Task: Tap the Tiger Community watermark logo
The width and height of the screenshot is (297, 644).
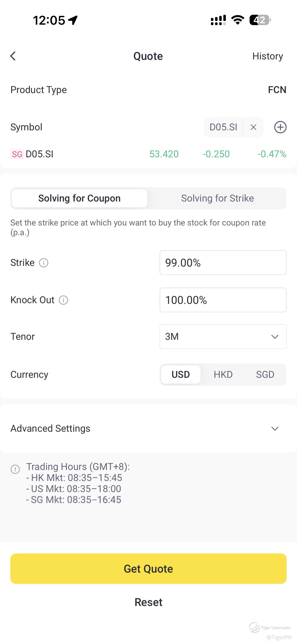Action: (254, 627)
